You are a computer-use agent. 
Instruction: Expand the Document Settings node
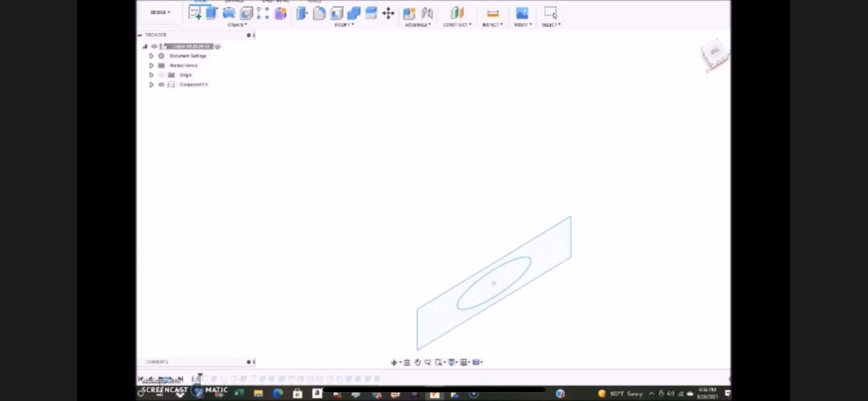click(151, 56)
